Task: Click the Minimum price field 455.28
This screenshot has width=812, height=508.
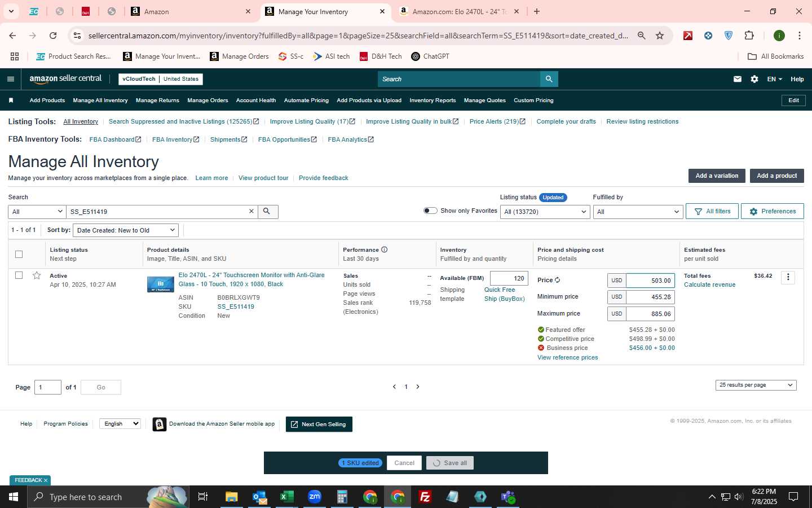Action: coord(651,297)
